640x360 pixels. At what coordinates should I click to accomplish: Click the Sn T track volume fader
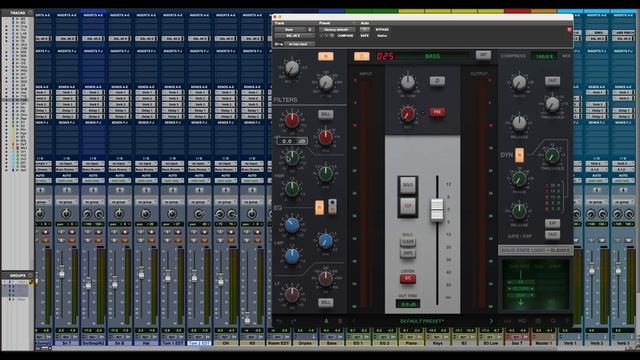(62, 272)
